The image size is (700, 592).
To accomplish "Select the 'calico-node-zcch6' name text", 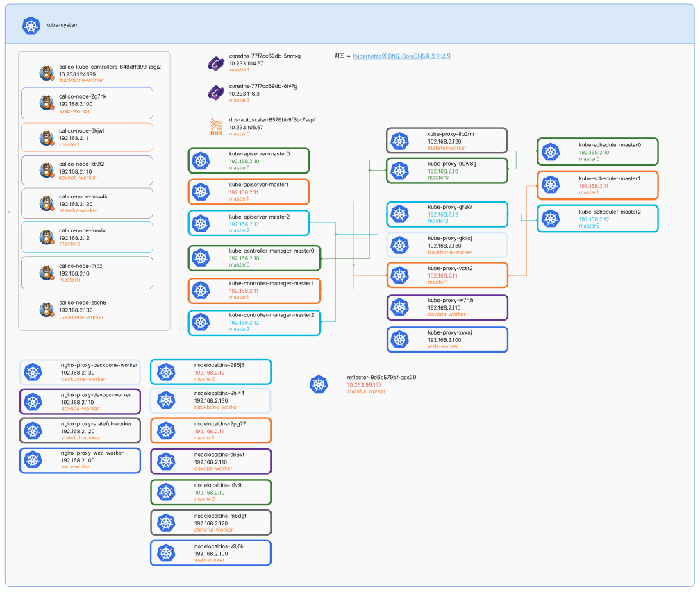I will [83, 303].
